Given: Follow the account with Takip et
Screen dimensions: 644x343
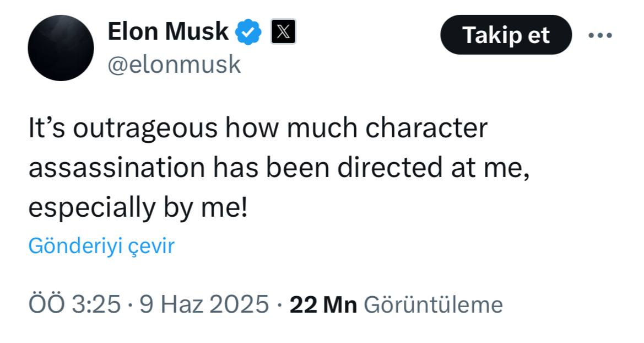Looking at the screenshot, I should tap(506, 35).
